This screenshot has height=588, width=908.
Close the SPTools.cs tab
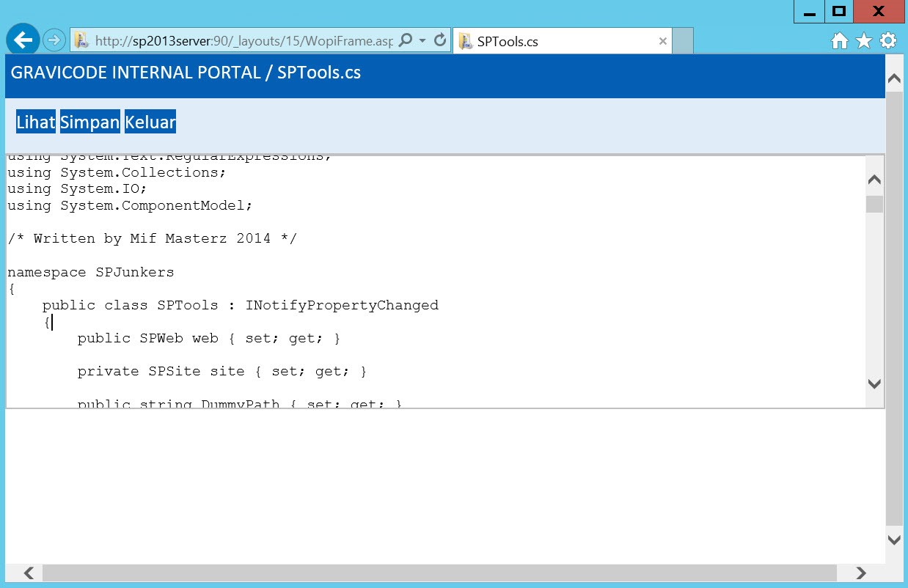tap(663, 42)
